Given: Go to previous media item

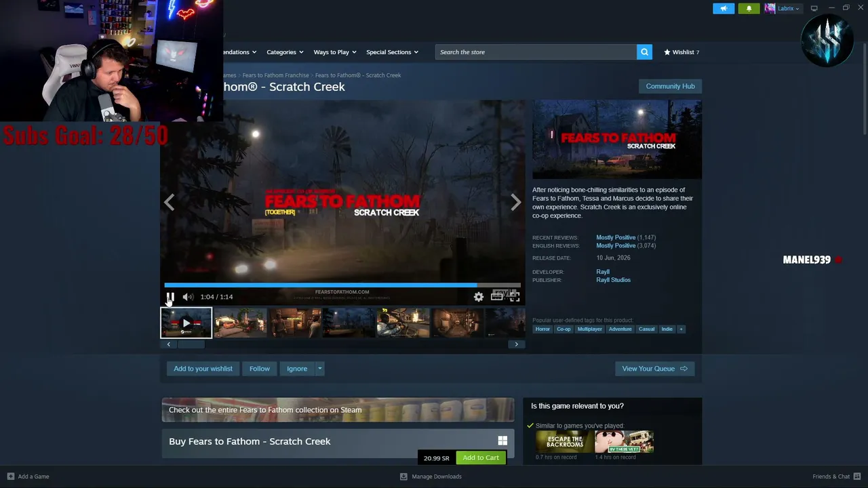Looking at the screenshot, I should point(170,202).
